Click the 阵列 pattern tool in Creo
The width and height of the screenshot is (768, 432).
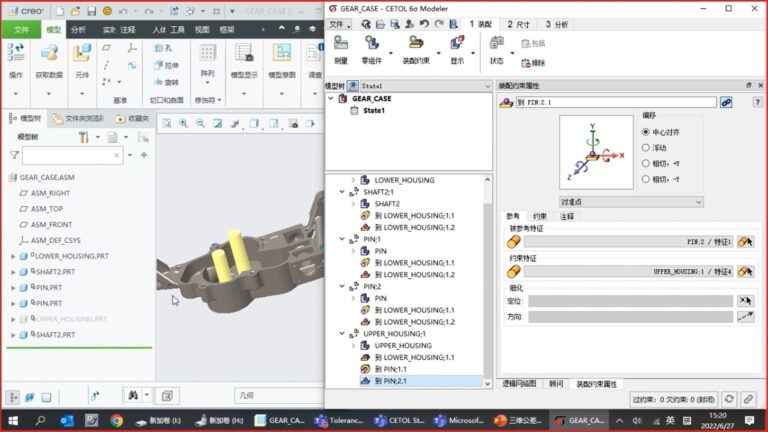coord(207,61)
